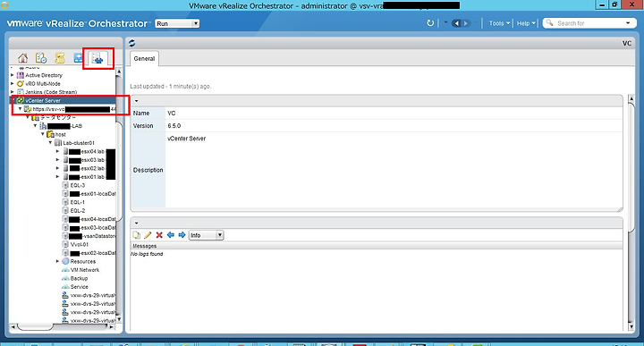Screen dimensions: 644x346
Task: Open the Info log level dropdown
Action: pos(207,235)
